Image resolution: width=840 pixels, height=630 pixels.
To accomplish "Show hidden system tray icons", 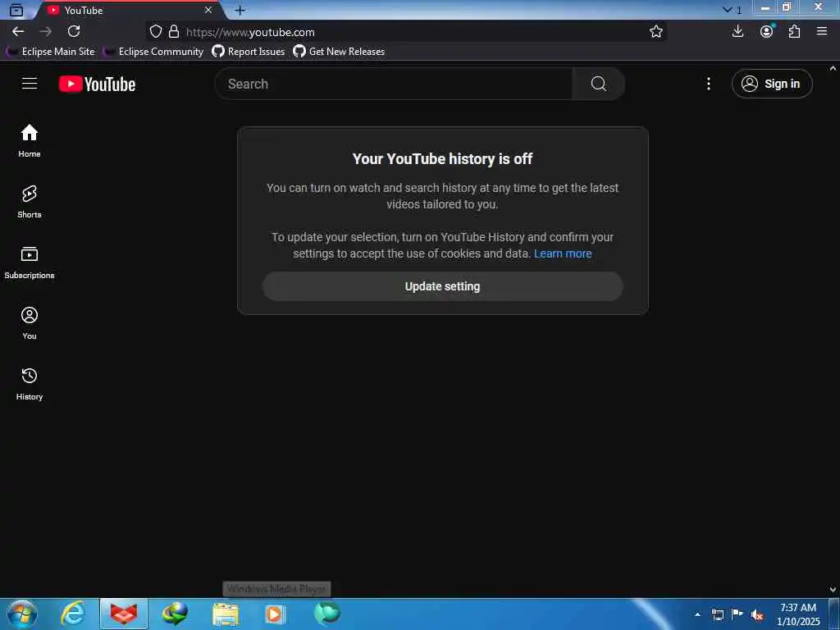I will [x=697, y=614].
